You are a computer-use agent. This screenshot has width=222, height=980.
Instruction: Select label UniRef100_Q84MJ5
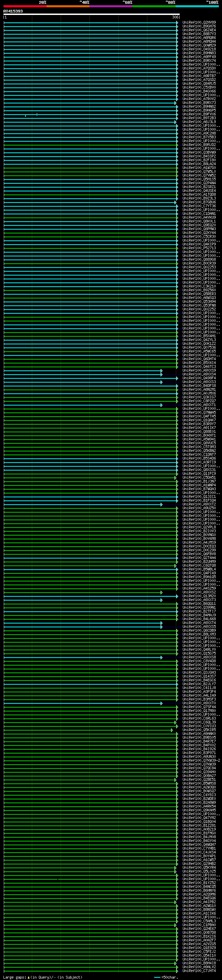[x=199, y=84]
